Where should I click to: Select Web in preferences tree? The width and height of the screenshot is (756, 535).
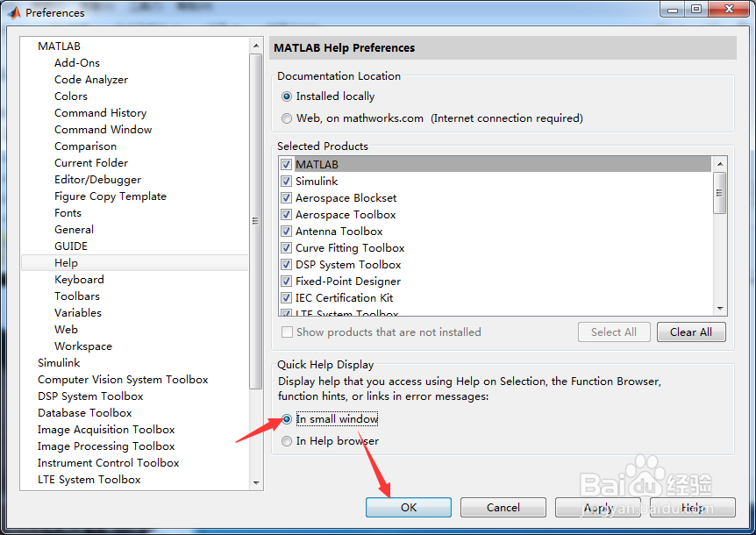66,330
